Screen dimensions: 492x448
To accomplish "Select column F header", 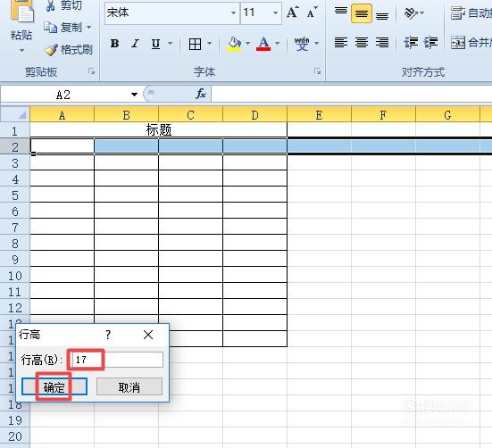I will click(383, 115).
